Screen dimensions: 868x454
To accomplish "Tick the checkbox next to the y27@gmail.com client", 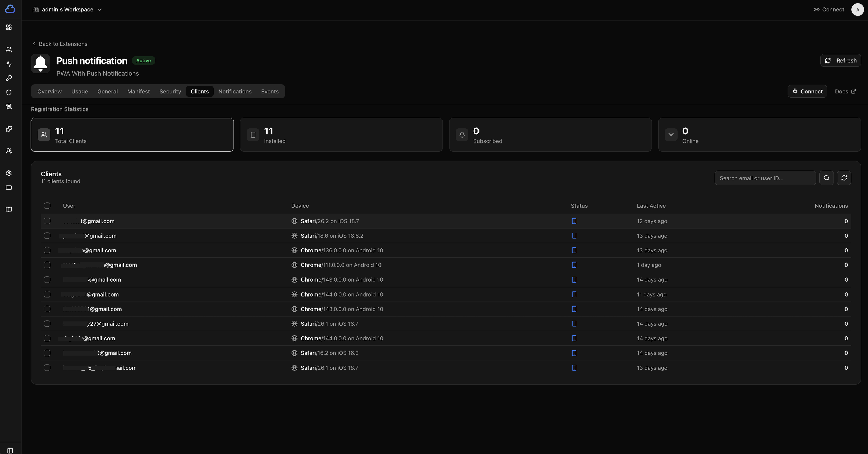I will tap(47, 324).
